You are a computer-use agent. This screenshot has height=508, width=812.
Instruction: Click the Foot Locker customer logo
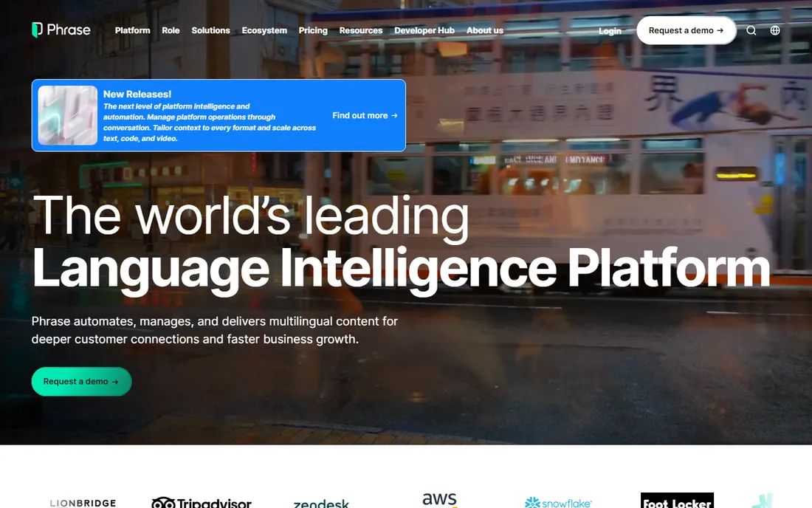point(677,500)
